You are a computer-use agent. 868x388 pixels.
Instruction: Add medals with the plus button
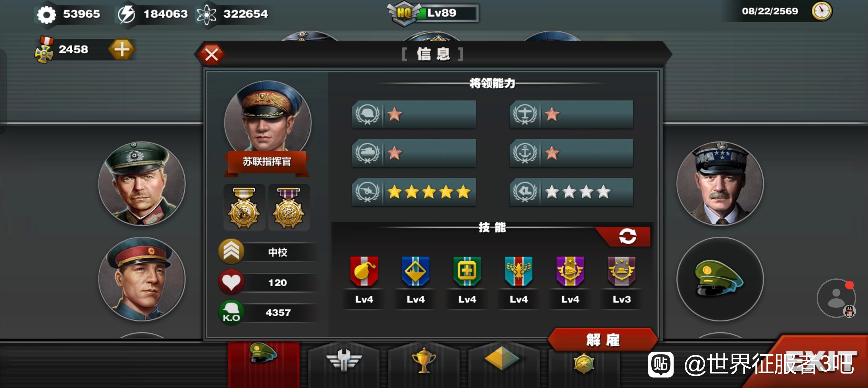point(121,49)
